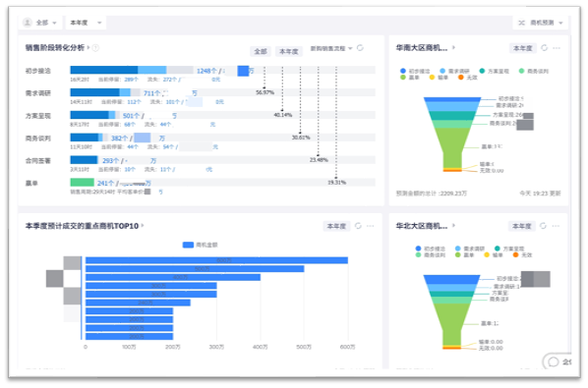Viewport: 588px width, 388px height.
Task: Refresh the 华南大区商机 card
Action: click(544, 48)
